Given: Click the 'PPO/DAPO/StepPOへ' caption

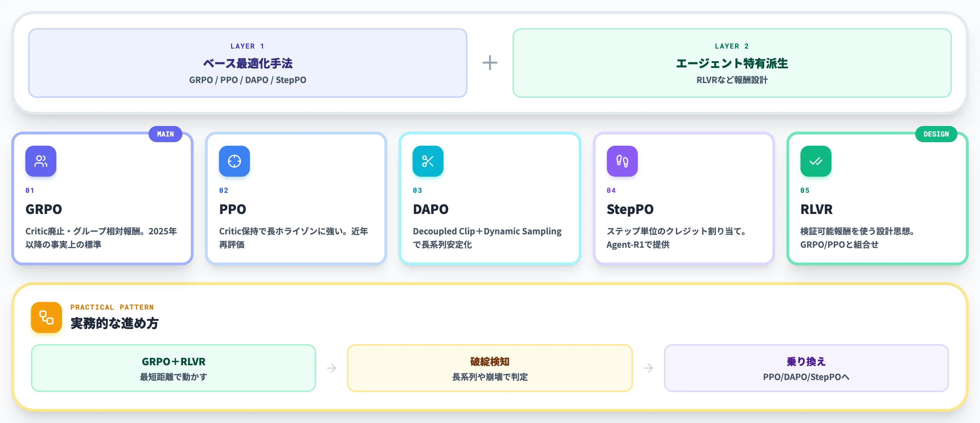Looking at the screenshot, I should pyautogui.click(x=806, y=377).
